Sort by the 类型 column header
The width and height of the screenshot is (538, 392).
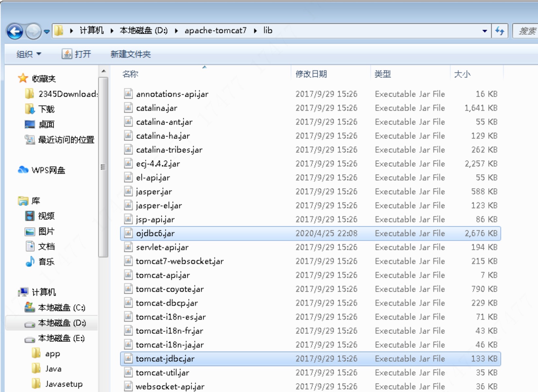[x=382, y=74]
